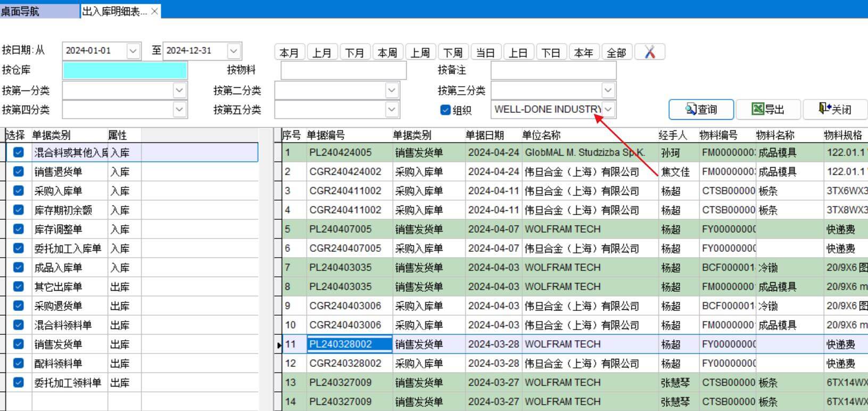Viewport: 868px width, 411px height.
Task: Uncheck the 组织 organization checkbox
Action: (x=445, y=110)
